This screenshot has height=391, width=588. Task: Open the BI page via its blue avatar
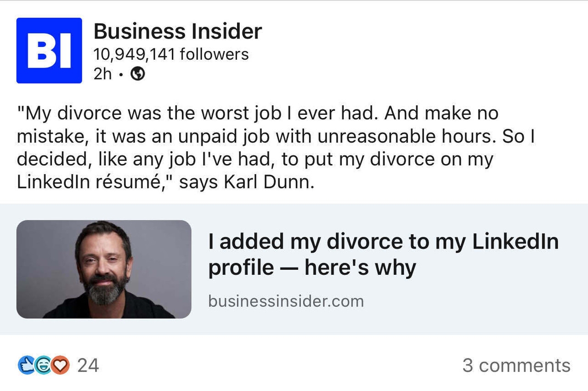coord(49,50)
